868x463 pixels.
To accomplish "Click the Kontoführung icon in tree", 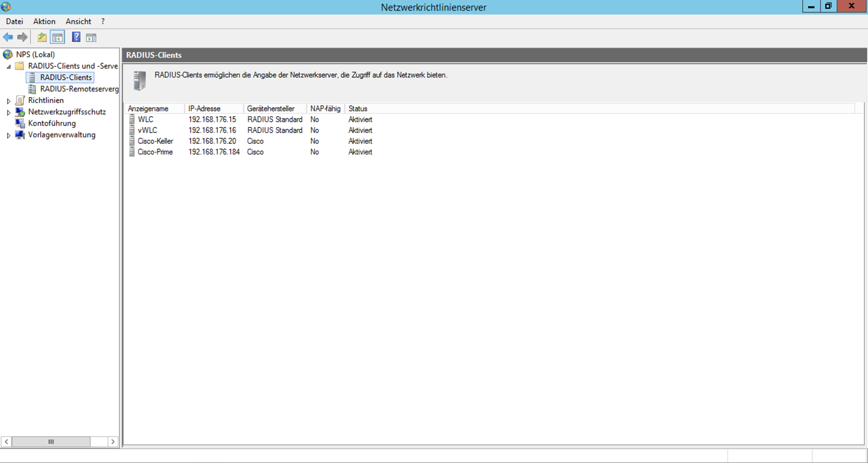I will click(20, 123).
